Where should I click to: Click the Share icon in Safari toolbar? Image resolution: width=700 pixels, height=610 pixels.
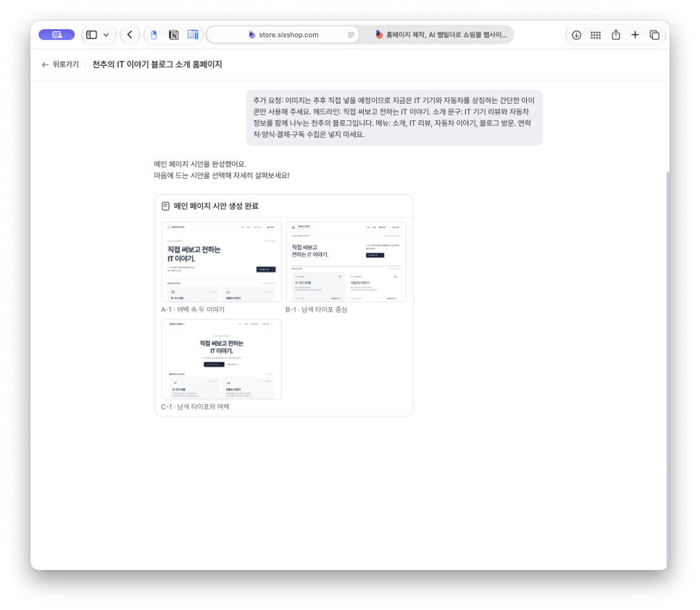[616, 34]
